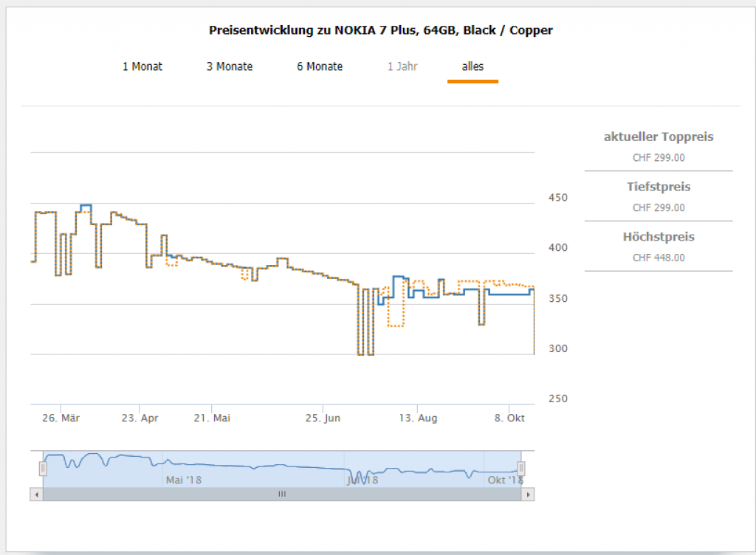Click the Höchstpreis value CHF 448.00
Image resolution: width=756 pixels, height=555 pixels.
659,258
